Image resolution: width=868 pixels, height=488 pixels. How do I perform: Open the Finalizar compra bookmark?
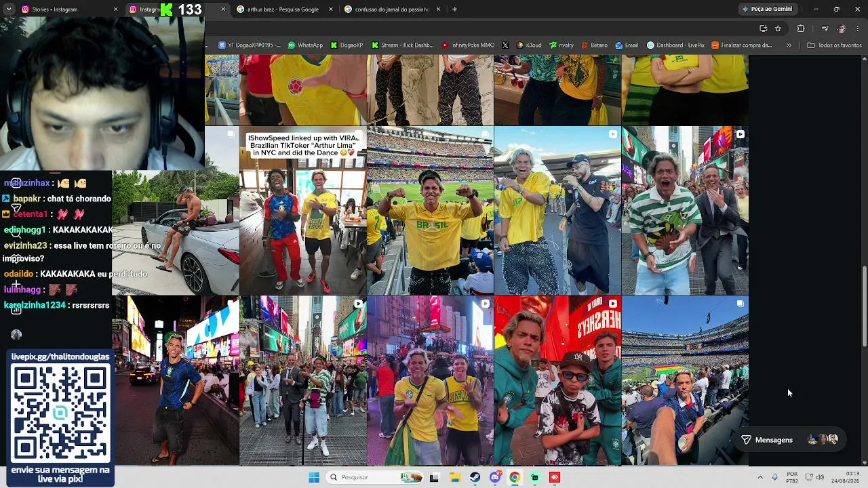pos(742,45)
